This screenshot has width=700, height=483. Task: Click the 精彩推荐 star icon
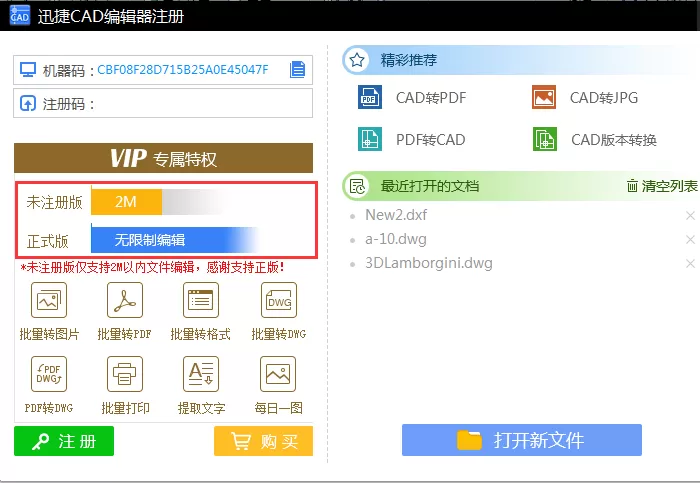tap(357, 60)
